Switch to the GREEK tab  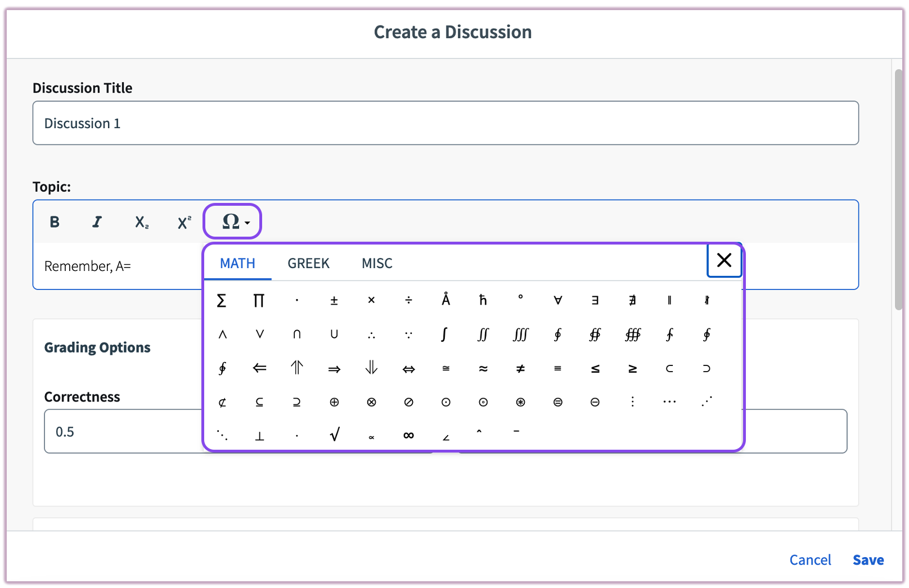(308, 263)
